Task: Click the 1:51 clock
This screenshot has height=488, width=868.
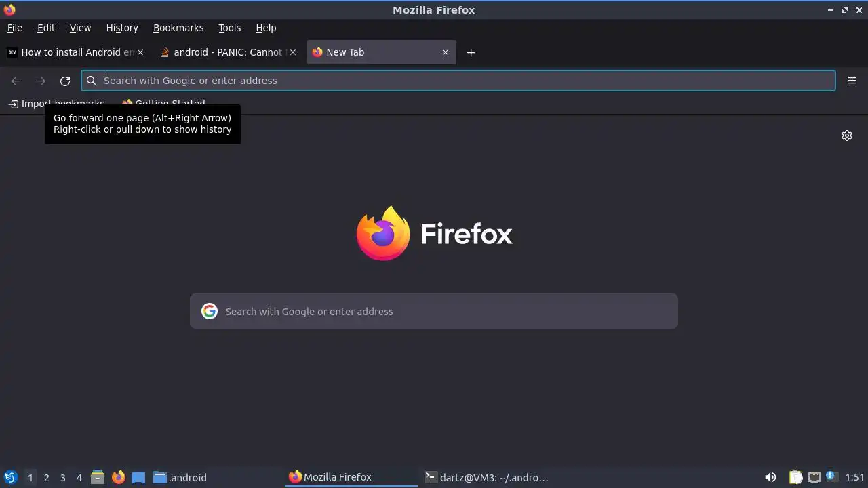Action: (855, 477)
